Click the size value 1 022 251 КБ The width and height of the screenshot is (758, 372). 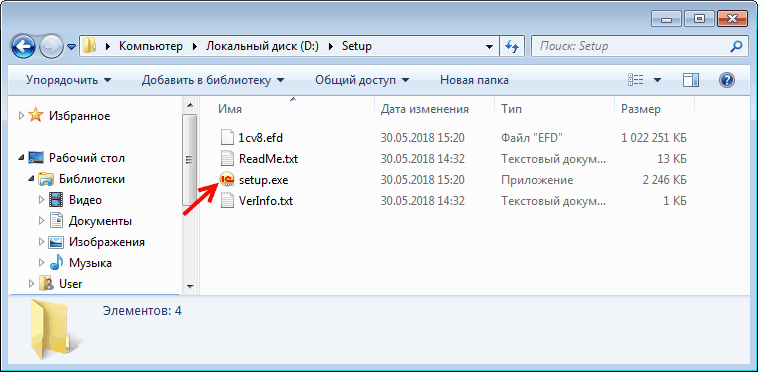click(654, 138)
